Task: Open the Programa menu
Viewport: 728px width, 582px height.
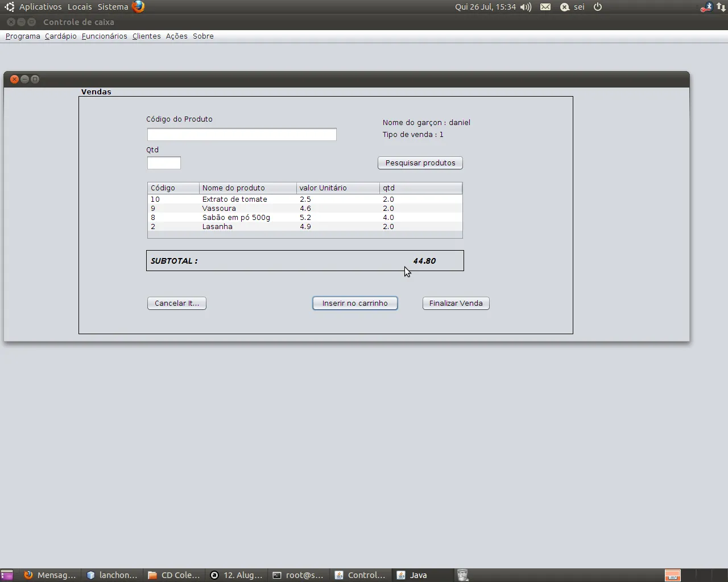Action: [x=23, y=36]
